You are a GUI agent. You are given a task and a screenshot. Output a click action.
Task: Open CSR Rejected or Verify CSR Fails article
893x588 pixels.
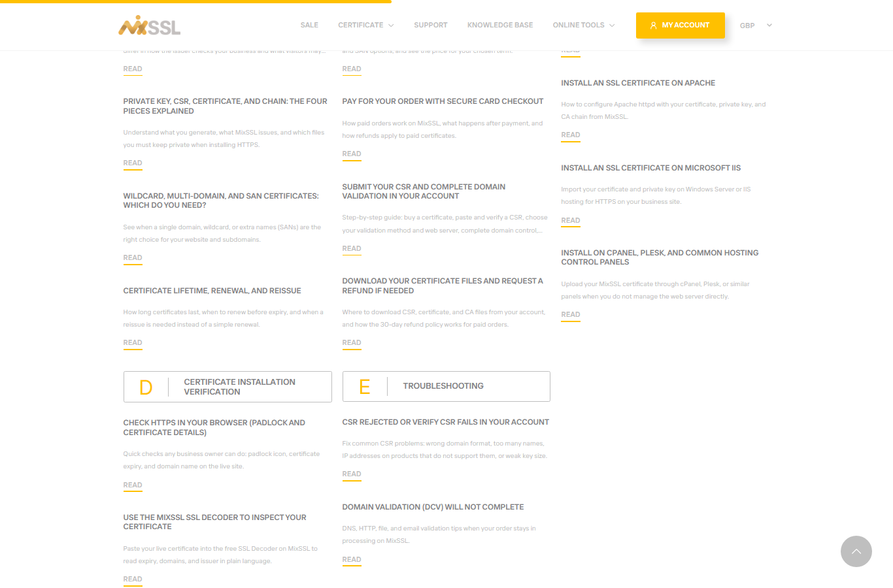[x=446, y=422]
